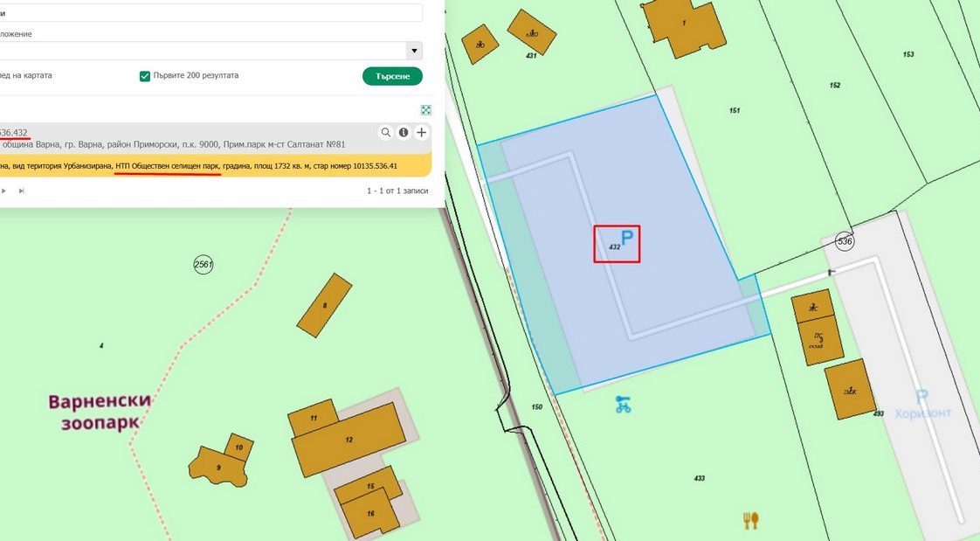Go to the last results page
Screen dimensions: 980x541
(22, 191)
